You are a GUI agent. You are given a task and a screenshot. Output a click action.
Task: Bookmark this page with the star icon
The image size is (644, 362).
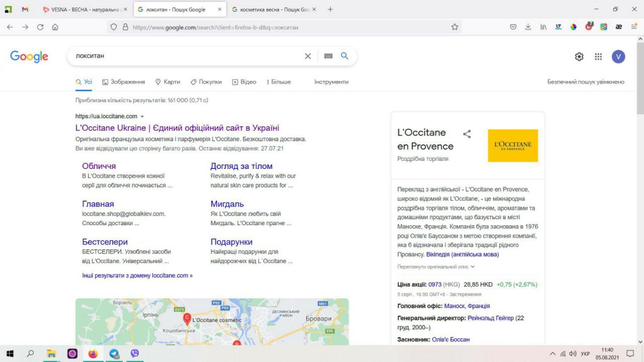[455, 27]
